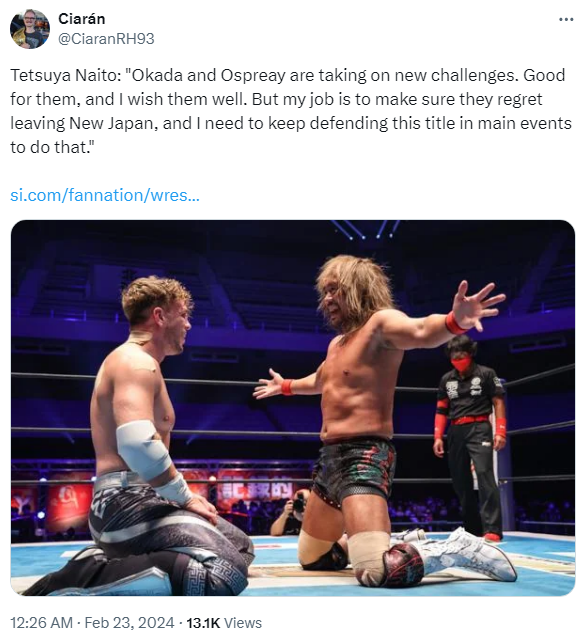581x636 pixels.
Task: Click the arena spotlights atop the photo
Action: point(365,229)
